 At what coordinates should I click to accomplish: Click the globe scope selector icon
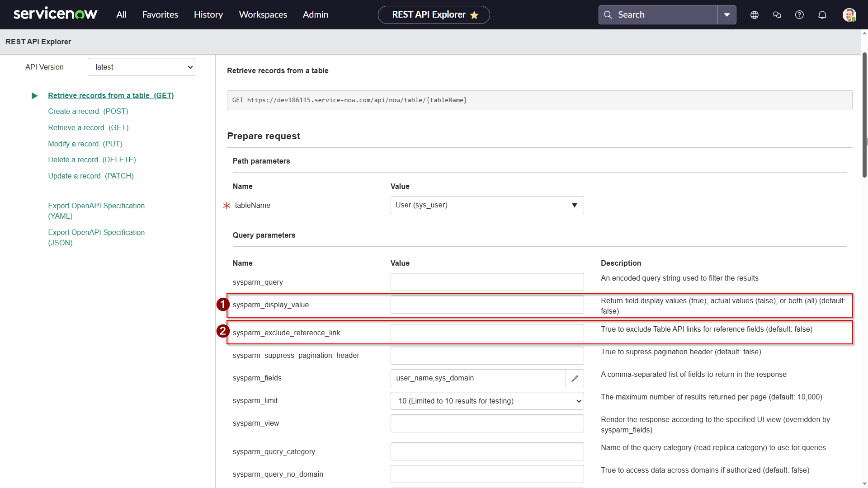754,15
